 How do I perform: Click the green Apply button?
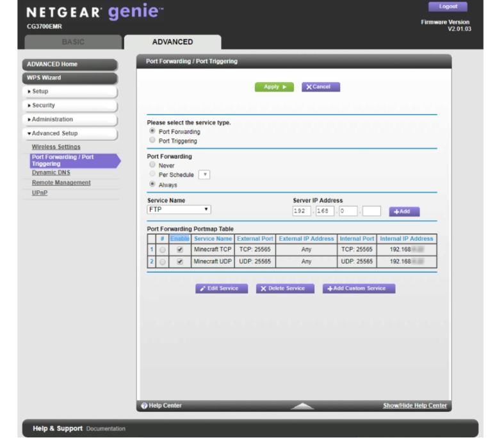(274, 87)
